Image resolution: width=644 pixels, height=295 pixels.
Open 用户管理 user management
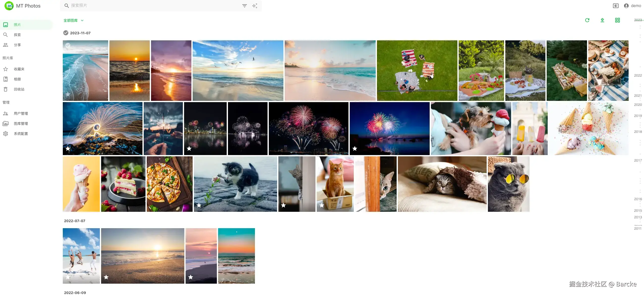pyautogui.click(x=21, y=113)
